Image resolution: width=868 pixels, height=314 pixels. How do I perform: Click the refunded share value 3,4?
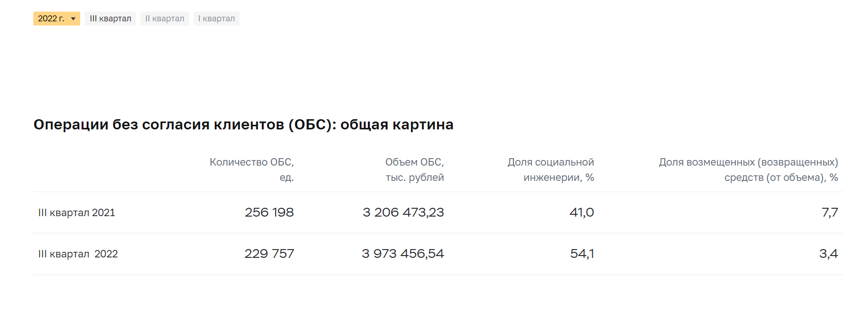click(x=829, y=254)
